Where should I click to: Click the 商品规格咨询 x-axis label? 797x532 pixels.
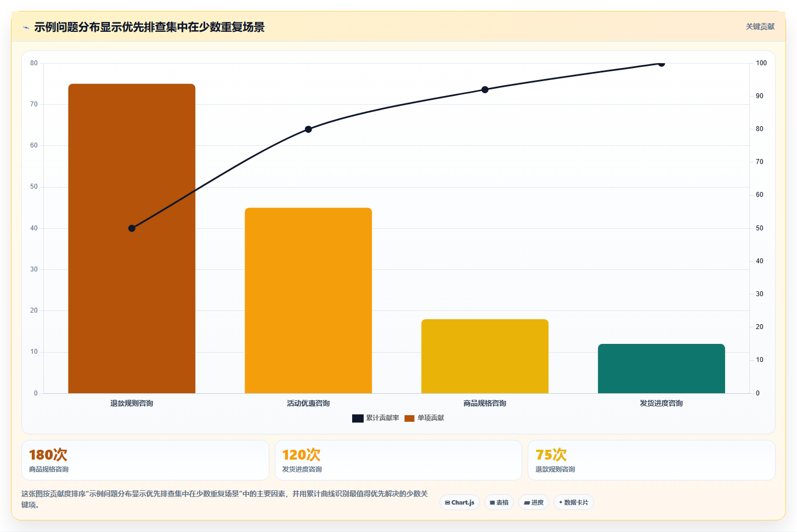coord(485,403)
